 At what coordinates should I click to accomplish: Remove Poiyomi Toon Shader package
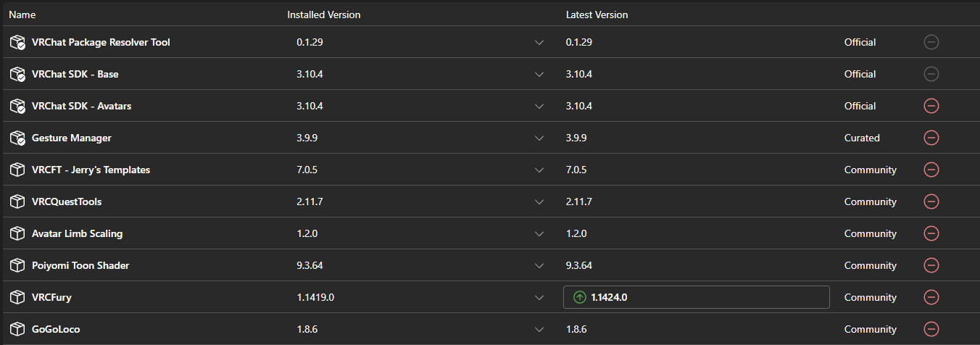(931, 265)
